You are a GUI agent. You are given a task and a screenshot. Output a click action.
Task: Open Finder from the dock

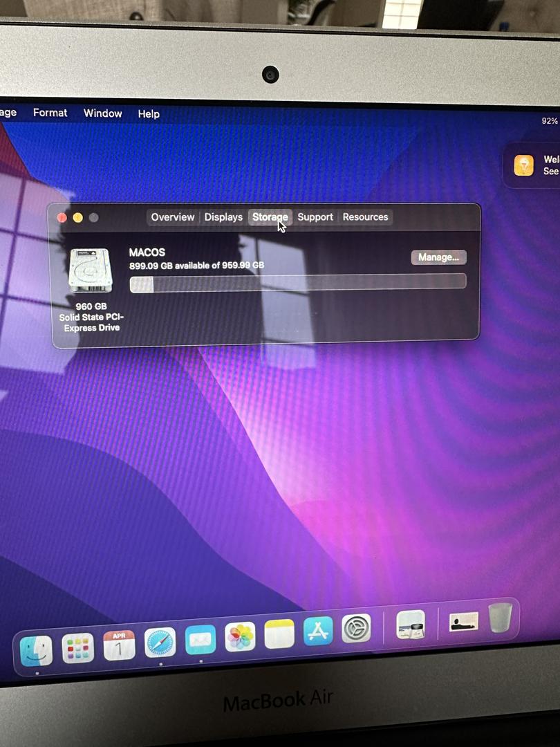coord(36,651)
